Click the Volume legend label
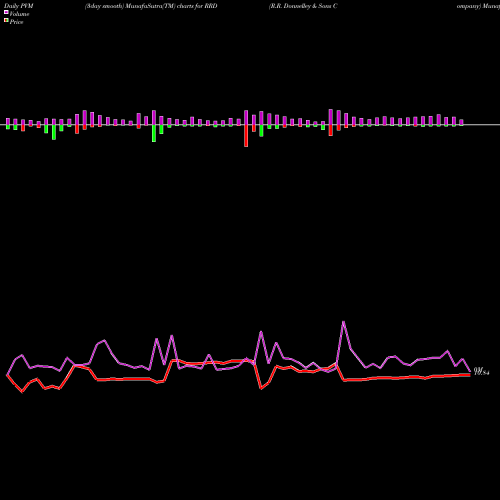This screenshot has width=500, height=500. (19, 14)
